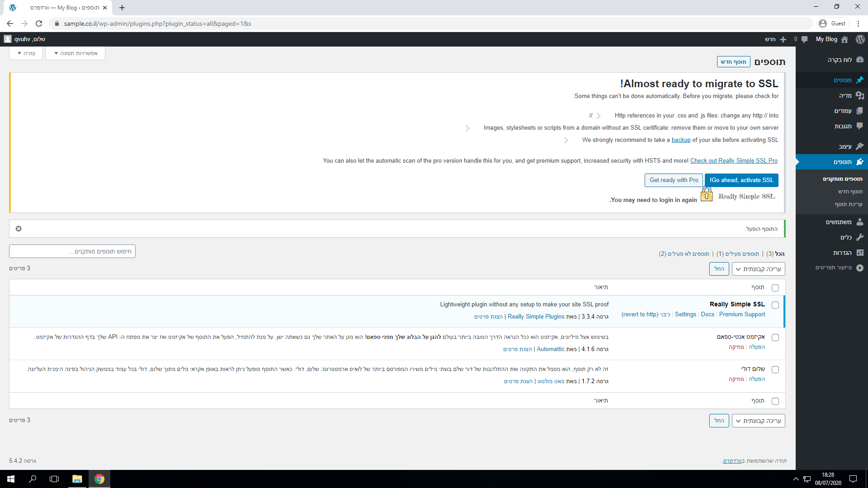Open Really Simple SSL Docs link
Screen dimensions: 868x488
(x=708, y=314)
